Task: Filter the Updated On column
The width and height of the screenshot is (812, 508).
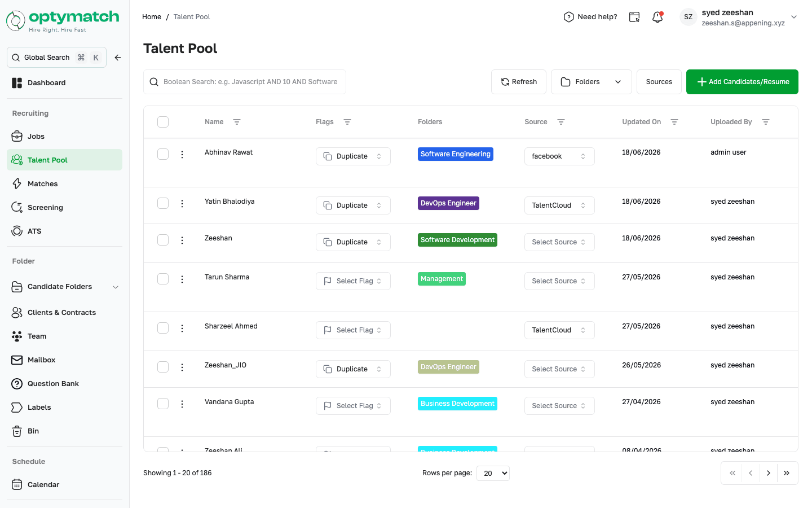Action: (x=674, y=122)
